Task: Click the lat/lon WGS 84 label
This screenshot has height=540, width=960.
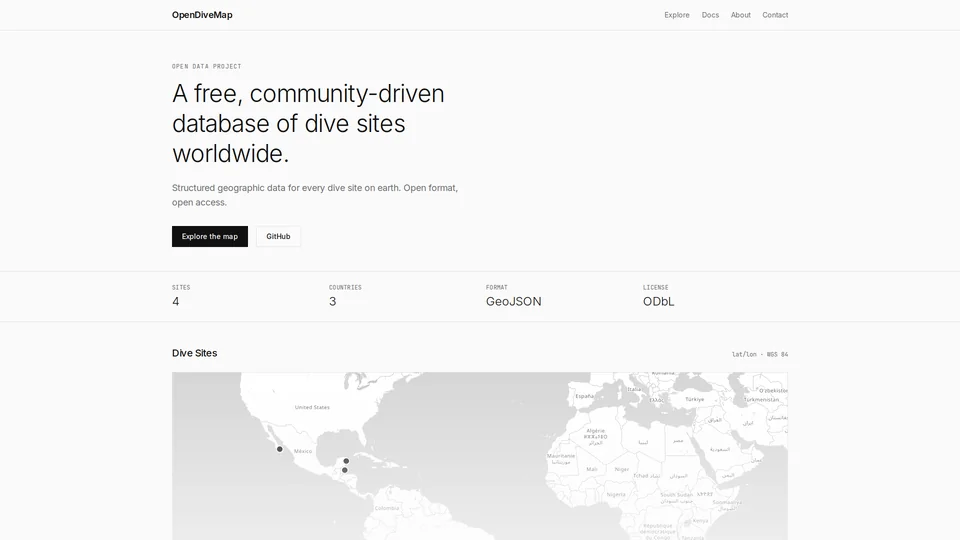Action: pyautogui.click(x=760, y=354)
